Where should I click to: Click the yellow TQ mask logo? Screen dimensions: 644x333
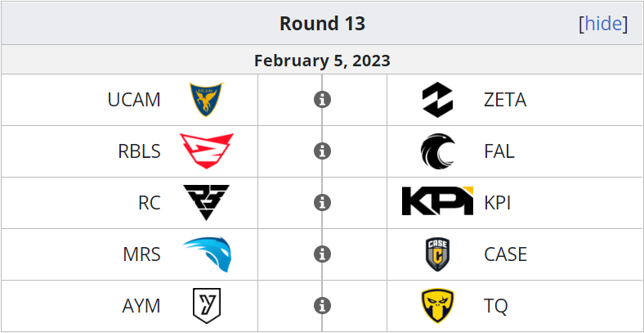(437, 306)
